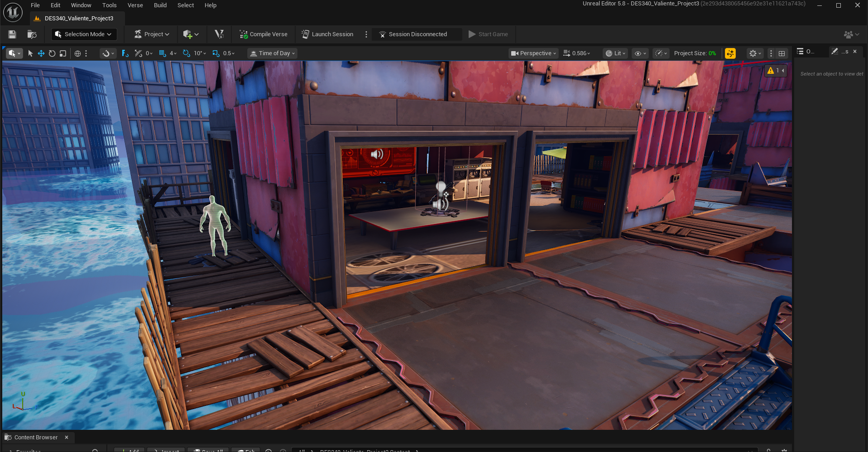868x452 pixels.
Task: Open the performance and scalability dropdown
Action: point(661,53)
